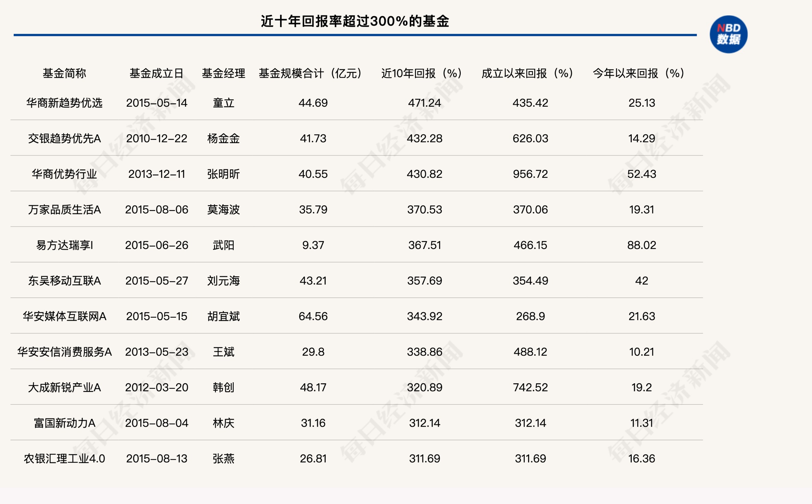Click the title 近十年回报率超过300%的基金
This screenshot has width=812, height=504.
tap(355, 21)
